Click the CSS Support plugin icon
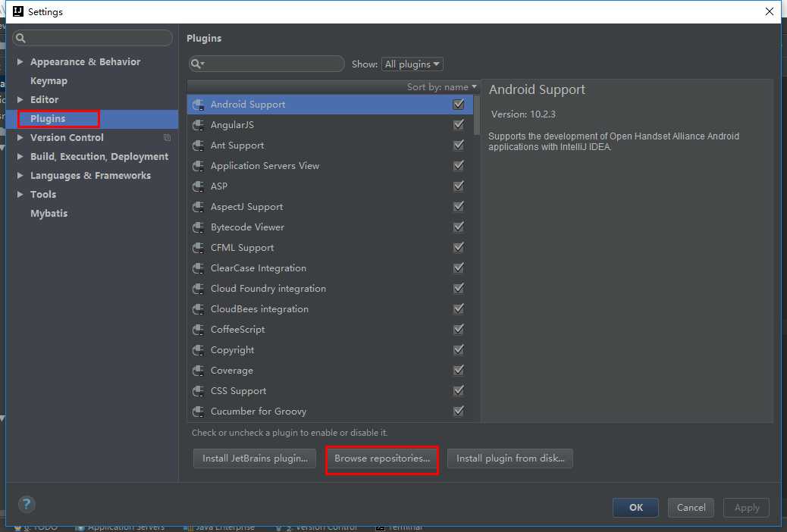Image resolution: width=787 pixels, height=532 pixels. (x=198, y=391)
